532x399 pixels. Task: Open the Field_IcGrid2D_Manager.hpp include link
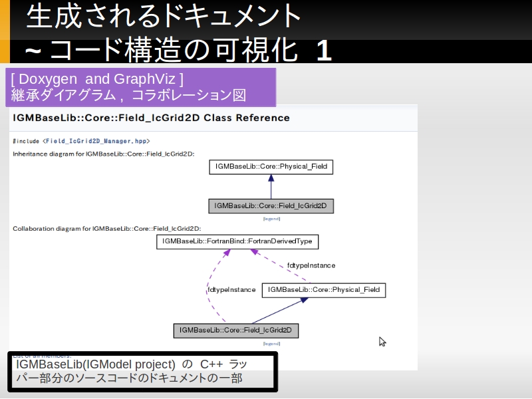point(97,141)
